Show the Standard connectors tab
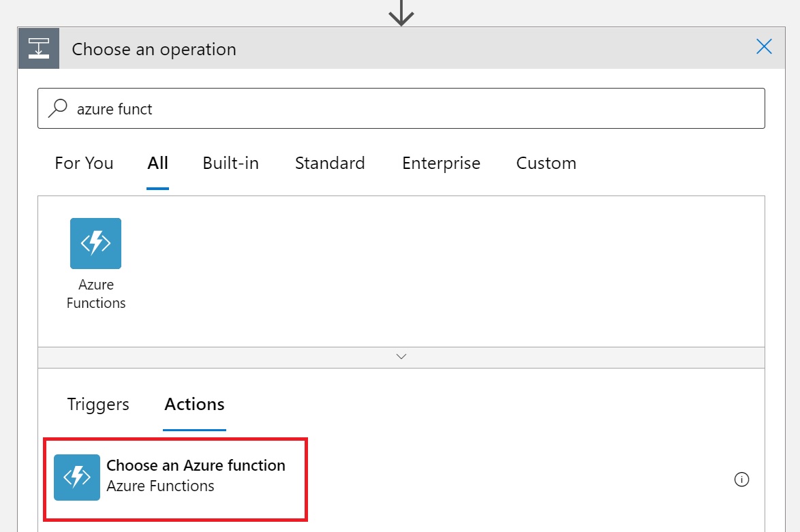This screenshot has height=532, width=800. pyautogui.click(x=330, y=163)
